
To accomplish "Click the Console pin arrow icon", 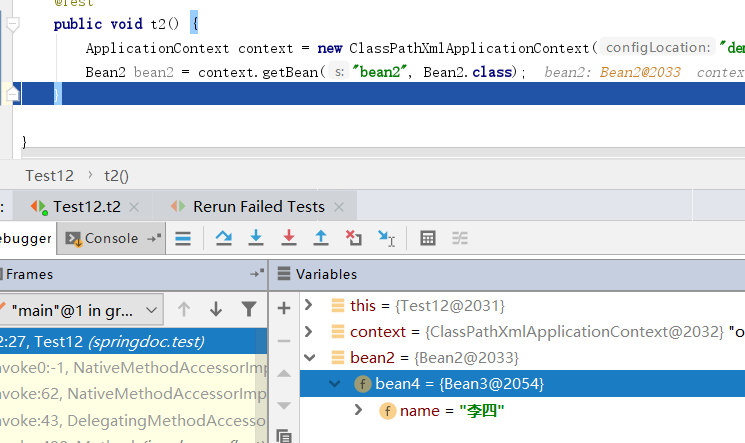I will click(154, 238).
